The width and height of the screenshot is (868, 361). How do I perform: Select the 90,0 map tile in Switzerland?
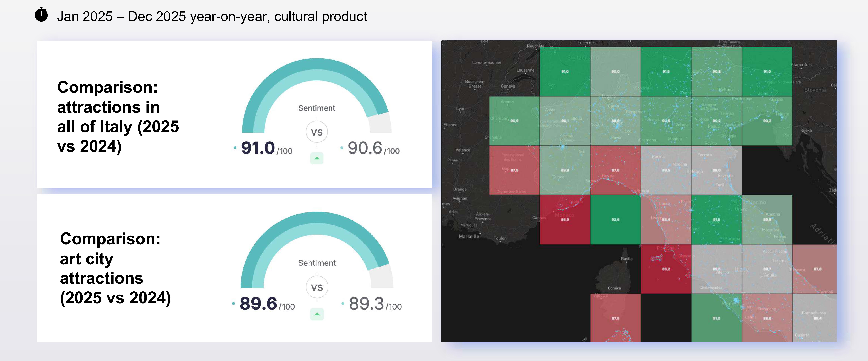coord(616,71)
